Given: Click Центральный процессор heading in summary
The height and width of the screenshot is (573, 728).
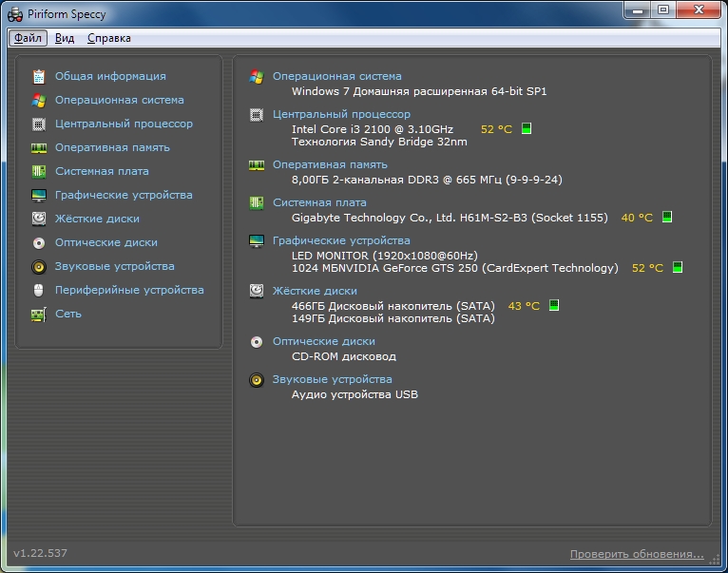Looking at the screenshot, I should pos(342,114).
